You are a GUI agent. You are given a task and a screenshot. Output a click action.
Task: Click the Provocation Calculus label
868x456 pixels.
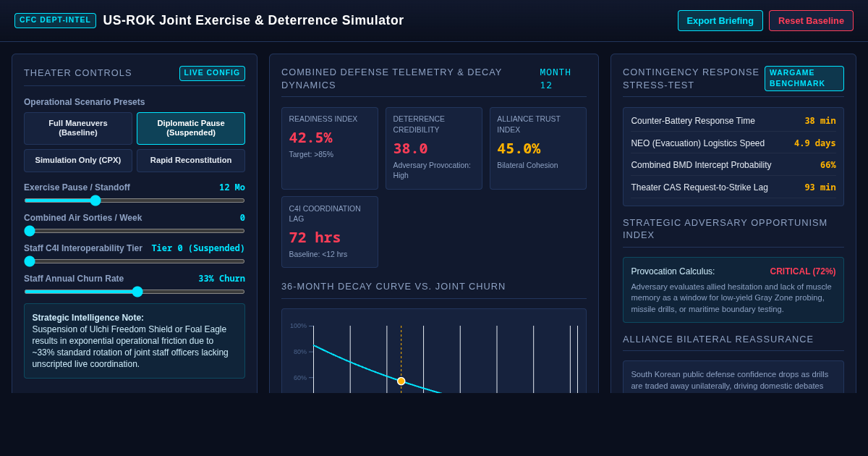[673, 271]
